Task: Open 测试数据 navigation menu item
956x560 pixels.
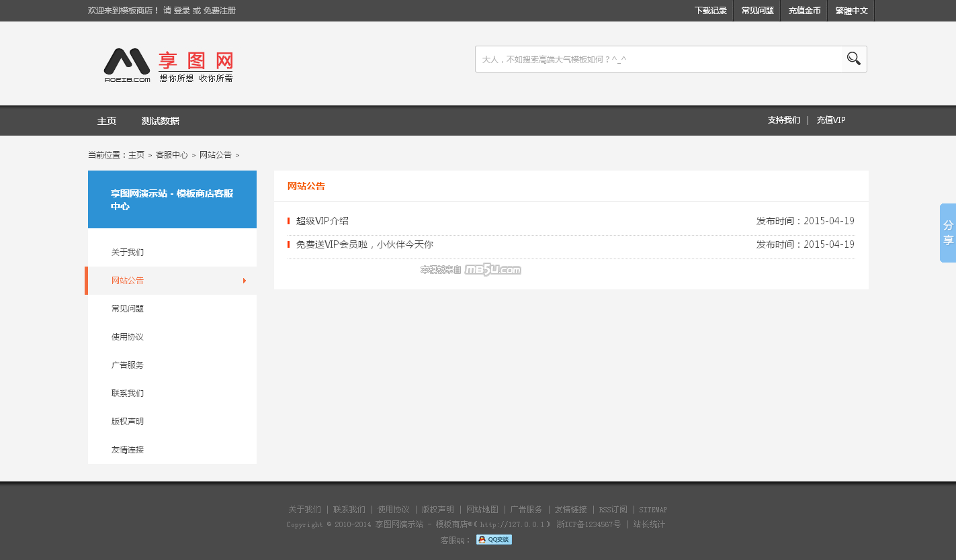Action: 160,121
